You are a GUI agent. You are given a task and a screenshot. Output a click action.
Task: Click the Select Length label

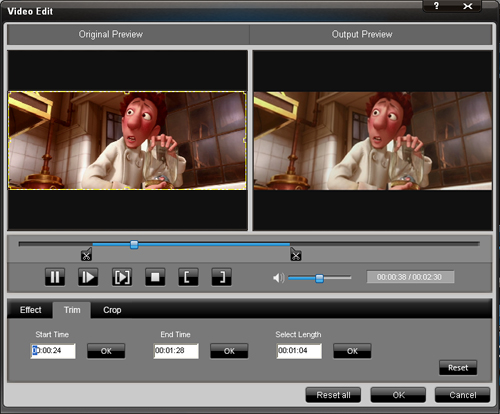(x=298, y=334)
